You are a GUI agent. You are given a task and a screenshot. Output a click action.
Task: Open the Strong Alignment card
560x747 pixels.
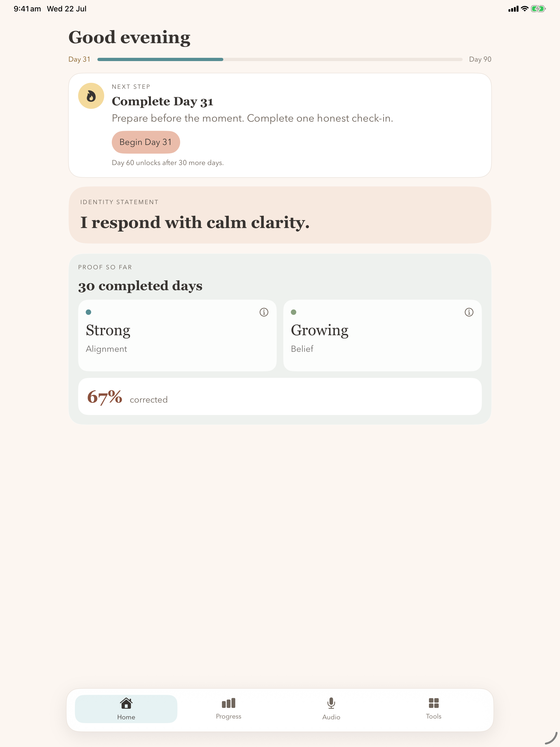177,335
